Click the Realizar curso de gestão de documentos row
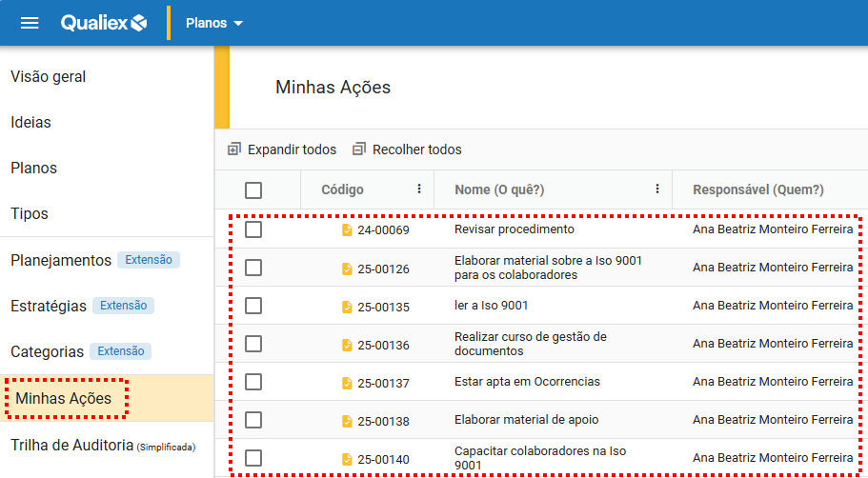Viewport: 868px width, 478px height. (x=530, y=344)
